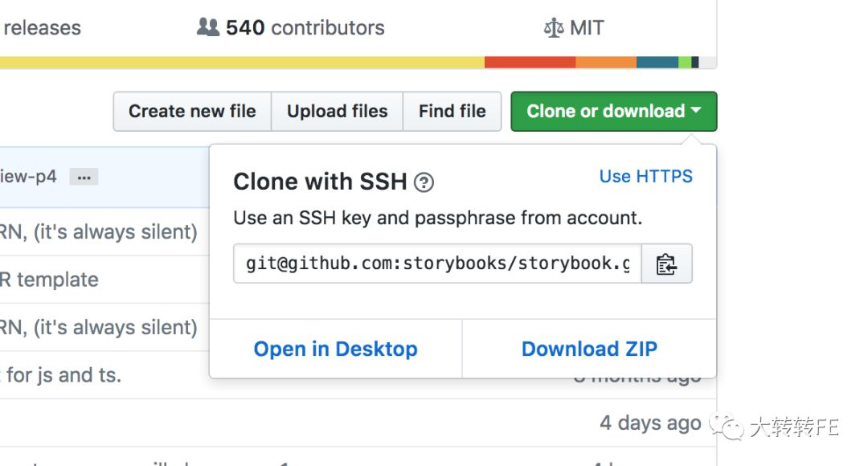Select Open in Desktop
The width and height of the screenshot is (868, 466).
(335, 349)
